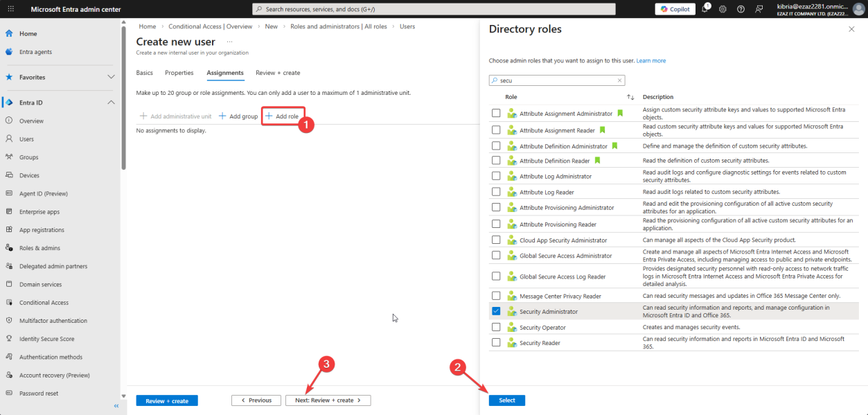The height and width of the screenshot is (415, 868).
Task: Click the blue Select button
Action: [x=507, y=400]
